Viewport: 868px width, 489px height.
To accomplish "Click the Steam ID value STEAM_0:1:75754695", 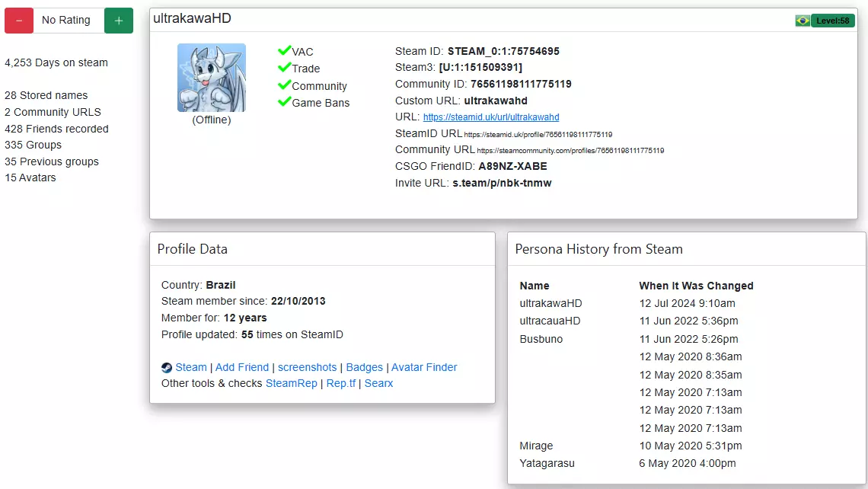I will [x=504, y=51].
